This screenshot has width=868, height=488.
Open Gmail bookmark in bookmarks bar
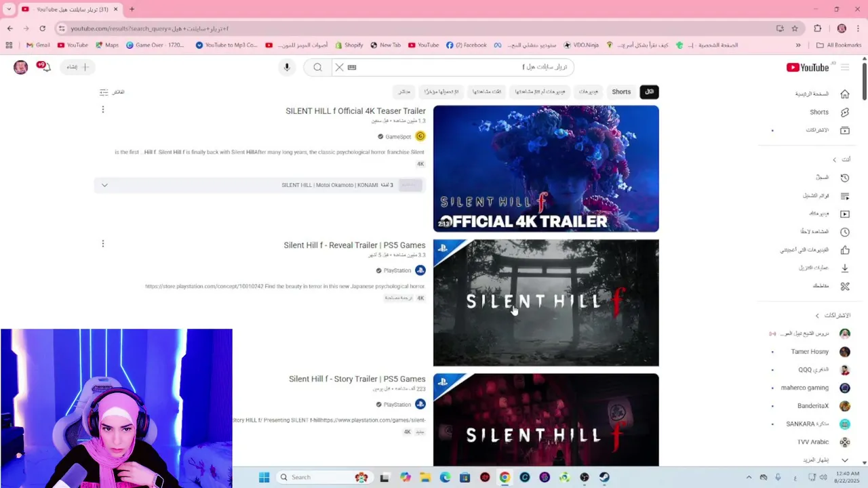[37, 45]
